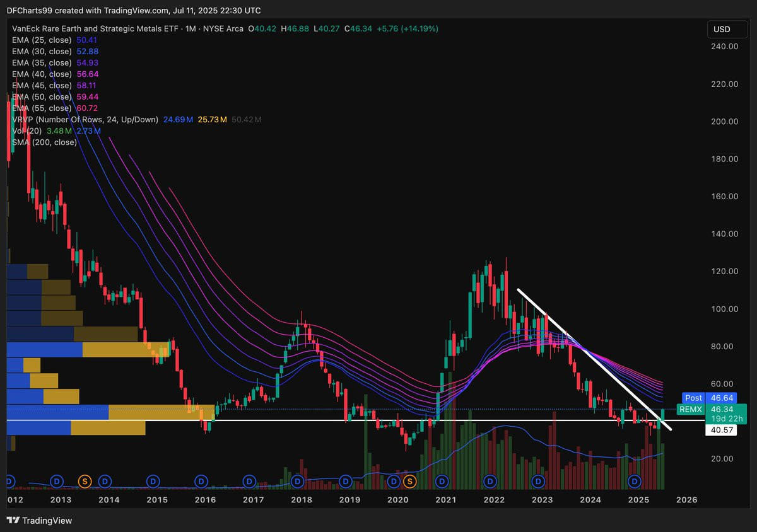Click the 40.57 horizontal line price label
The image size is (757, 532).
[x=720, y=430]
